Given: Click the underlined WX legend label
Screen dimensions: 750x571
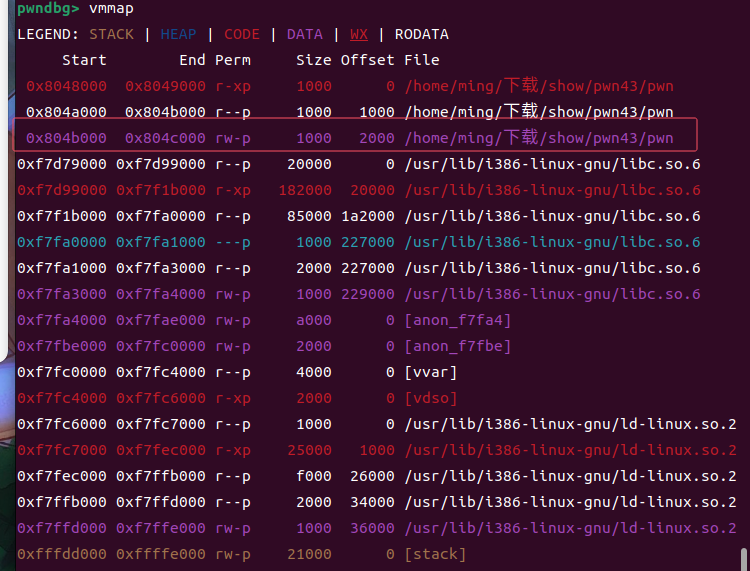Looking at the screenshot, I should click(x=358, y=34).
